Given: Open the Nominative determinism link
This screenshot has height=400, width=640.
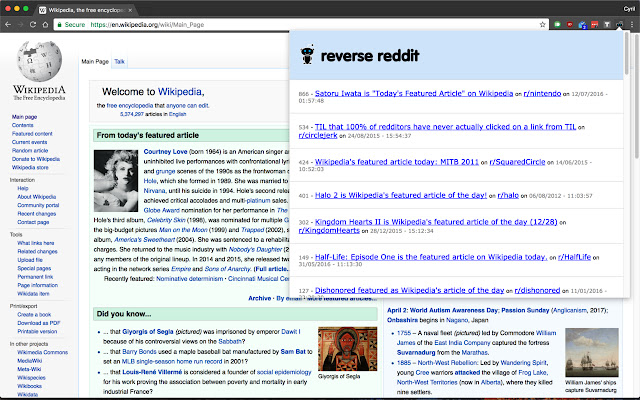Looking at the screenshot, I should pyautogui.click(x=189, y=279).
